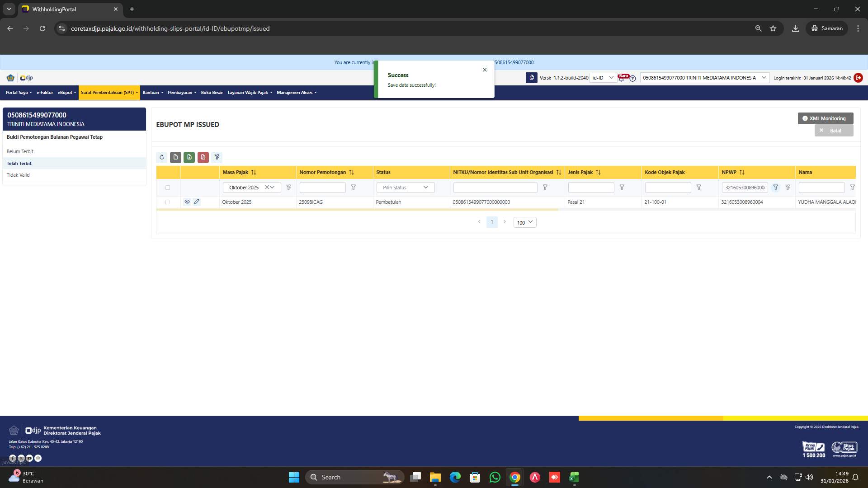Check the checkbox on the Oktober 2025 row
Screen dimensions: 868x488
click(x=168, y=202)
